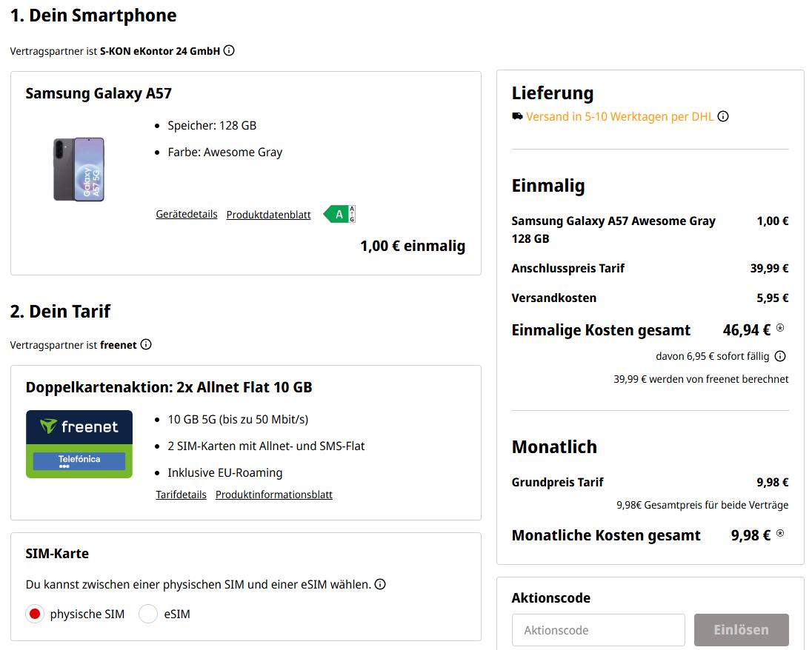Click asterisk footnote beside monthly 9,98 €
The image size is (812, 650).
[780, 533]
